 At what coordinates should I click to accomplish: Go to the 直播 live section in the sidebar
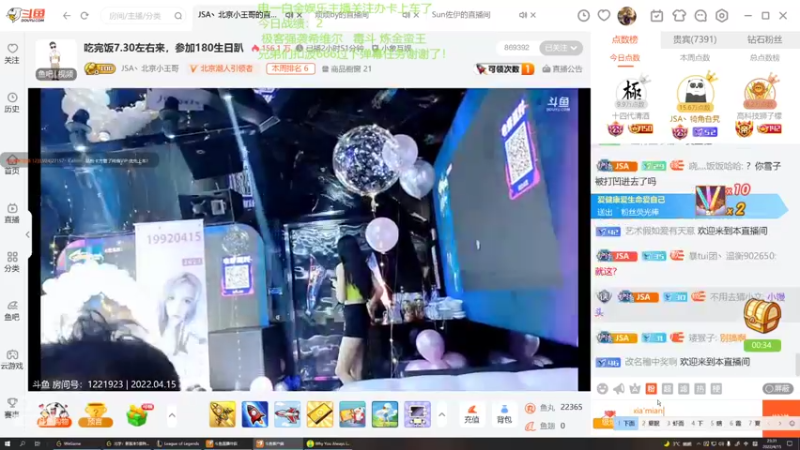12,213
